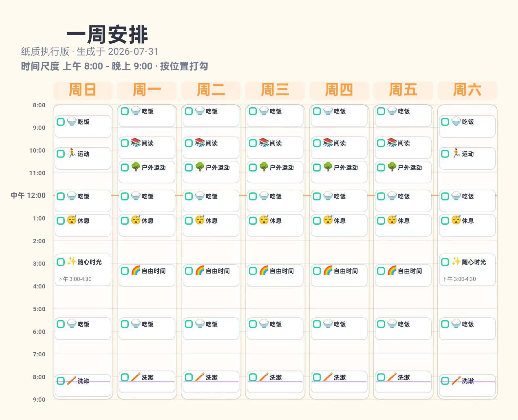Click the rice bowl icon in Thursday noon 吃饭
This screenshot has height=420, width=518.
click(328, 196)
